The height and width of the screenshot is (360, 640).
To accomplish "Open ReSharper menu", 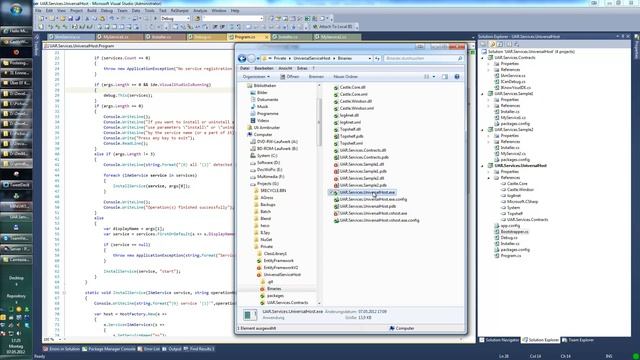I will coord(180,11).
